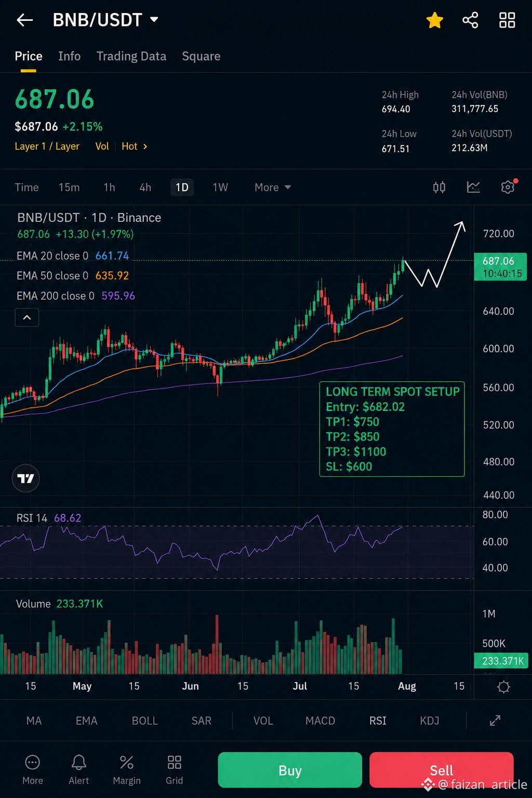Open the Layer 1 / Layer tag
Screen dimensions: 532x798
point(47,147)
